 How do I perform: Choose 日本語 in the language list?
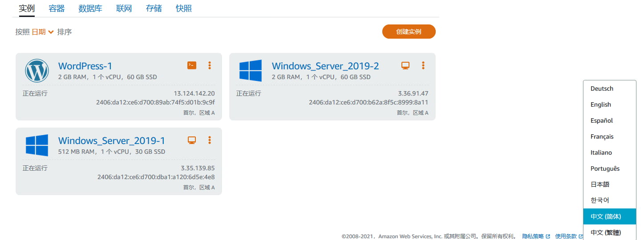(599, 184)
